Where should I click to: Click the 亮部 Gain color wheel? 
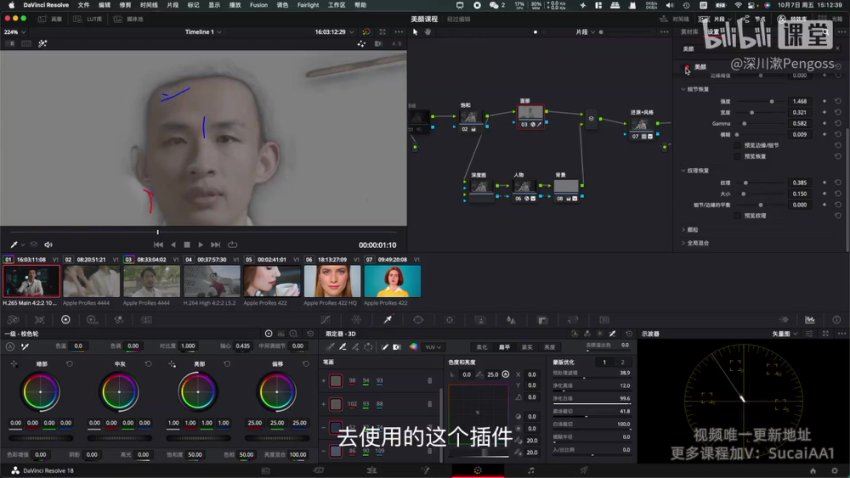click(x=198, y=391)
